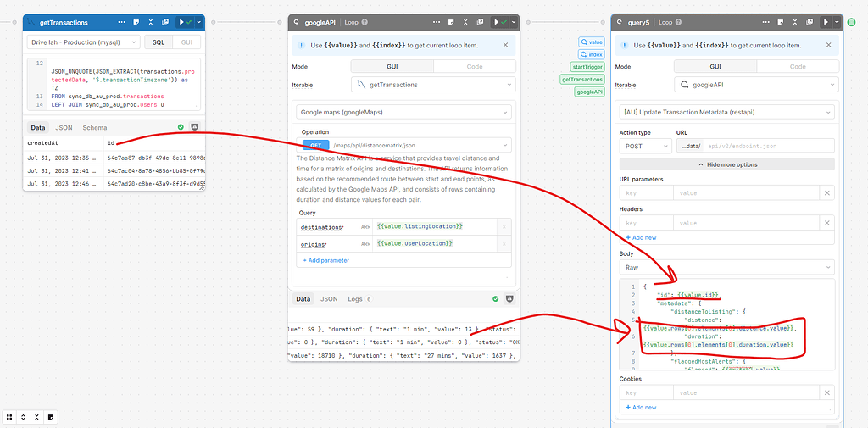The height and width of the screenshot is (428, 868).
Task: Set query5 loop Mode to Code
Action: click(x=798, y=66)
